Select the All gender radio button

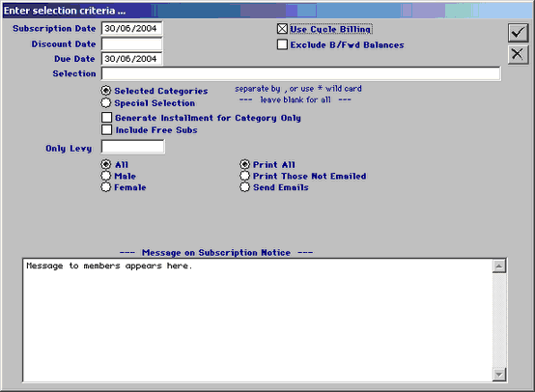point(106,164)
